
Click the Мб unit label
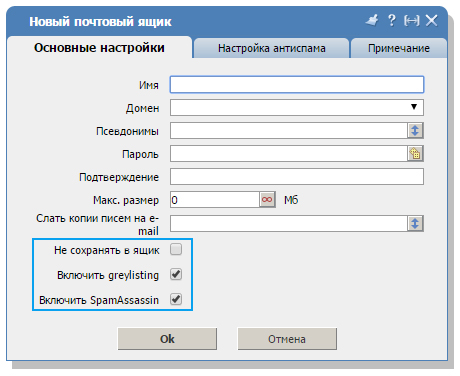(291, 200)
